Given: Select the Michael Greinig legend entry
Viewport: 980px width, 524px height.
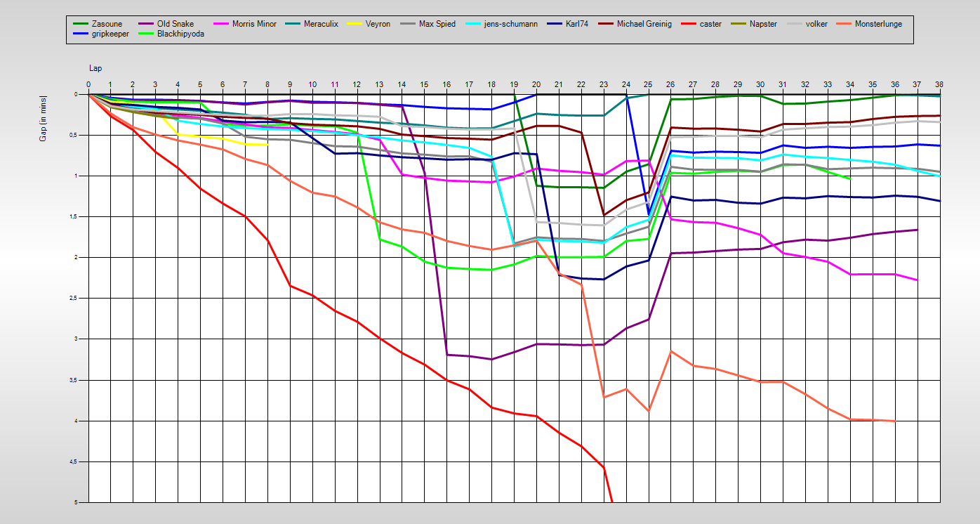Looking at the screenshot, I should click(x=636, y=24).
